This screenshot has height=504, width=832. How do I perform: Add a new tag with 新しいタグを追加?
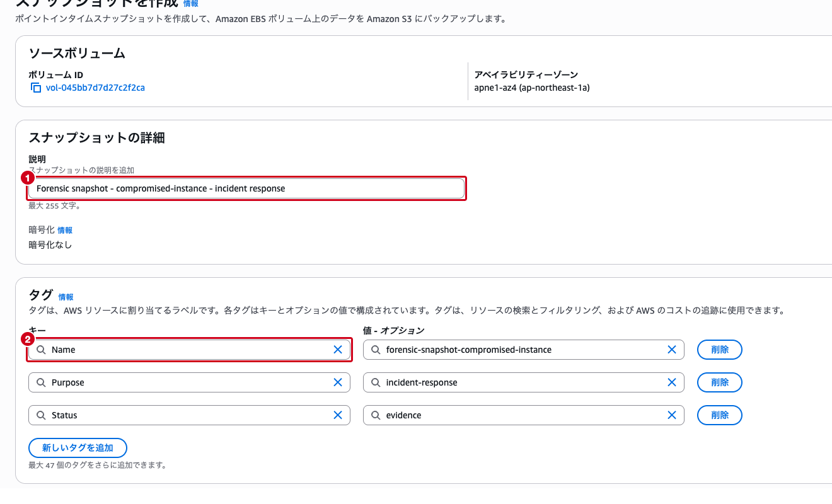tap(78, 448)
